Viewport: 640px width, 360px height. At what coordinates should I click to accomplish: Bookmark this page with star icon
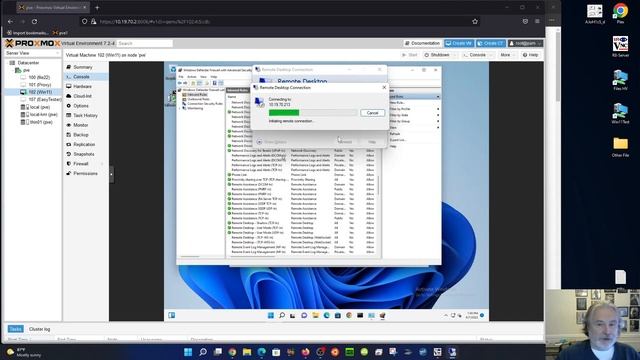coord(475,21)
